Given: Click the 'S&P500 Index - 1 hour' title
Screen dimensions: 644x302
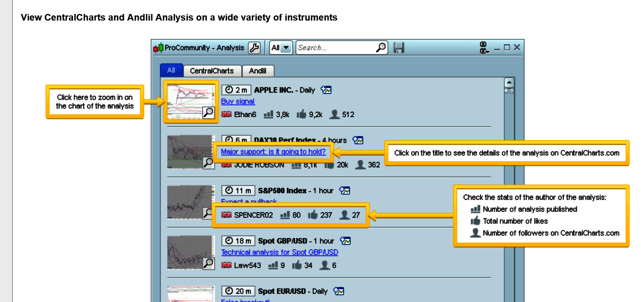Looking at the screenshot, I should (x=296, y=191).
